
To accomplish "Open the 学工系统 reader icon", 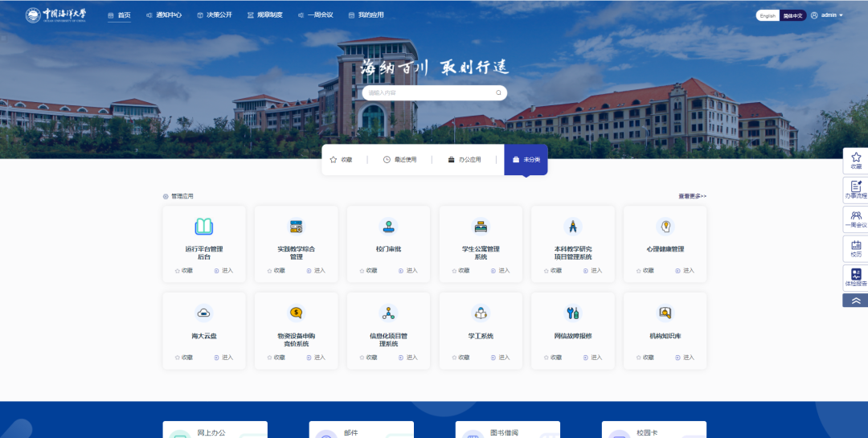I will (x=481, y=313).
